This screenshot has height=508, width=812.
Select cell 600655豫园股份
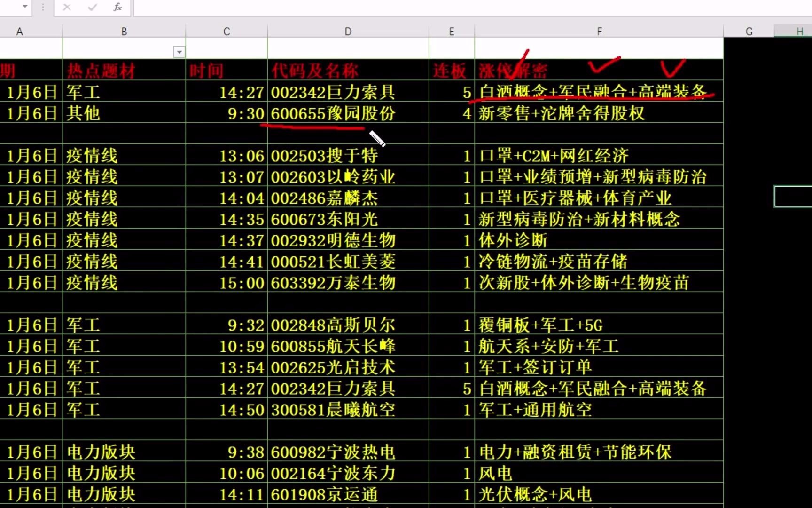pyautogui.click(x=348, y=113)
